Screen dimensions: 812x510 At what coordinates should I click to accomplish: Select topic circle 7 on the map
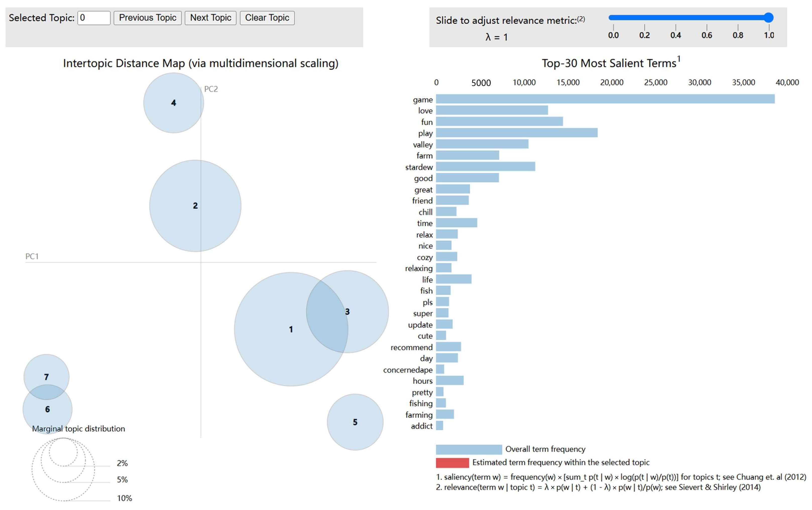46,371
